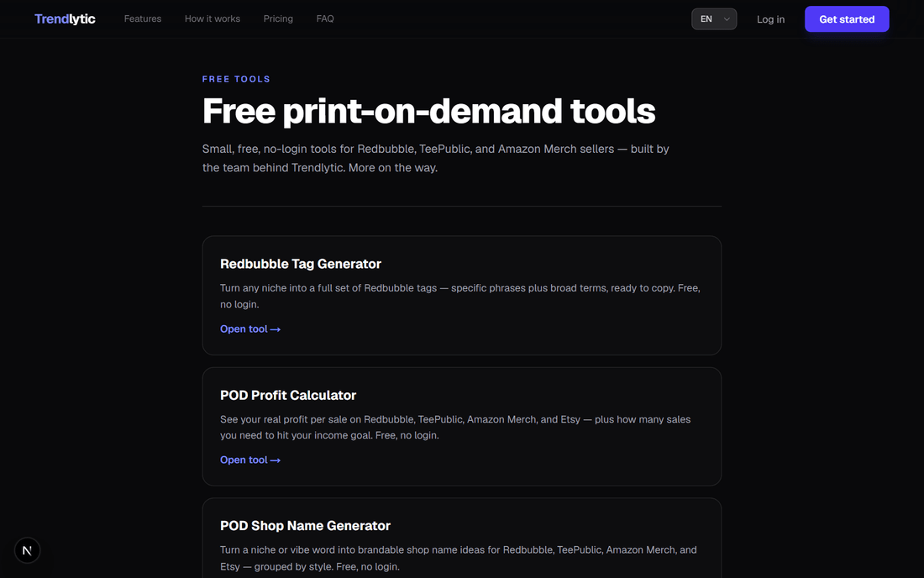Click the POD Shop Name Generator heading
The height and width of the screenshot is (578, 924).
click(x=305, y=526)
